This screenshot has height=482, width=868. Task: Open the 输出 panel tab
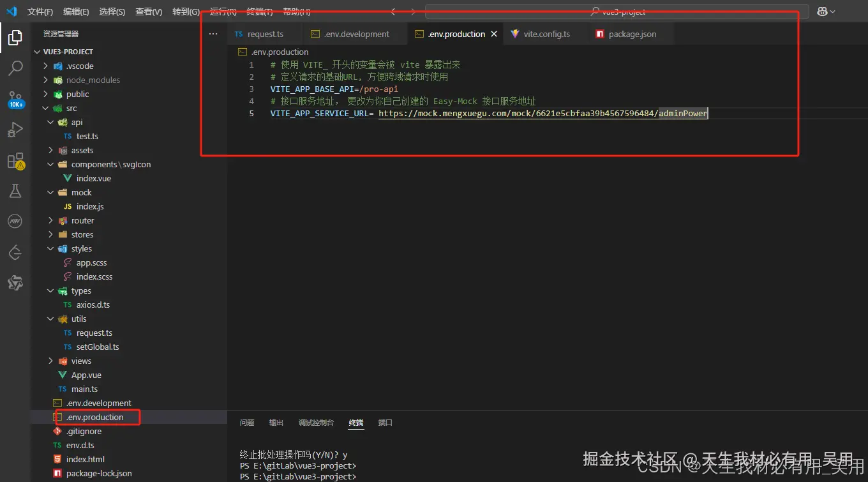coord(276,422)
